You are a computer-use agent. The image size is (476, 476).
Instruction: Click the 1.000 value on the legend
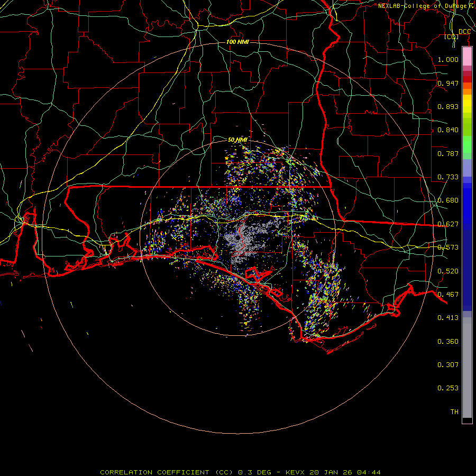(448, 60)
